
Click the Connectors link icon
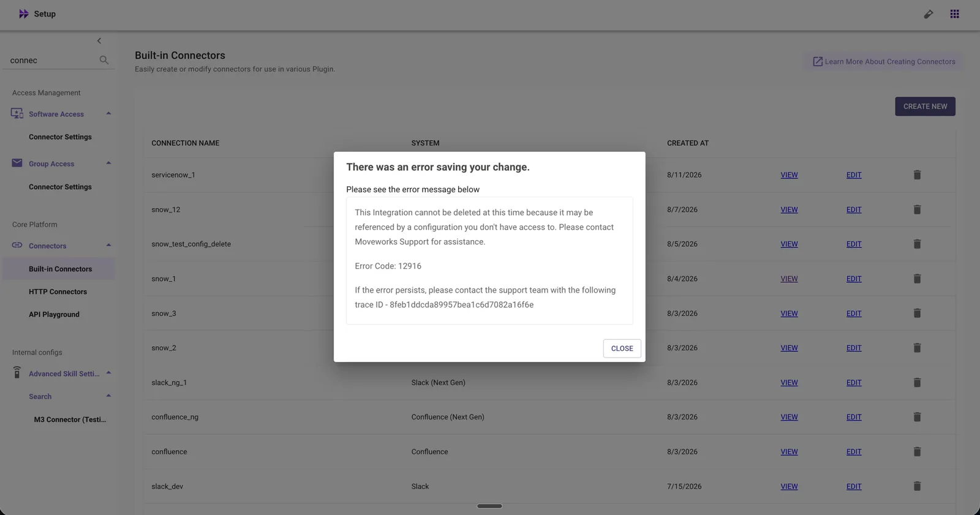coord(17,246)
